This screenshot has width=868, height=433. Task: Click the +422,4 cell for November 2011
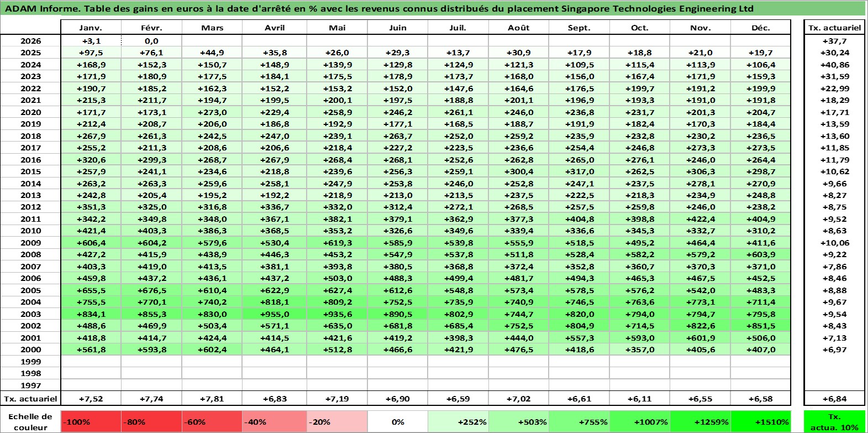pos(701,219)
